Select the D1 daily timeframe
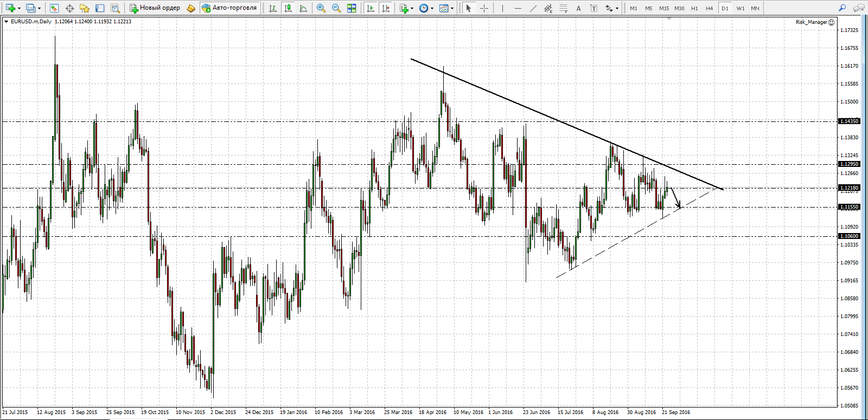Image resolution: width=868 pixels, height=420 pixels. point(725,8)
